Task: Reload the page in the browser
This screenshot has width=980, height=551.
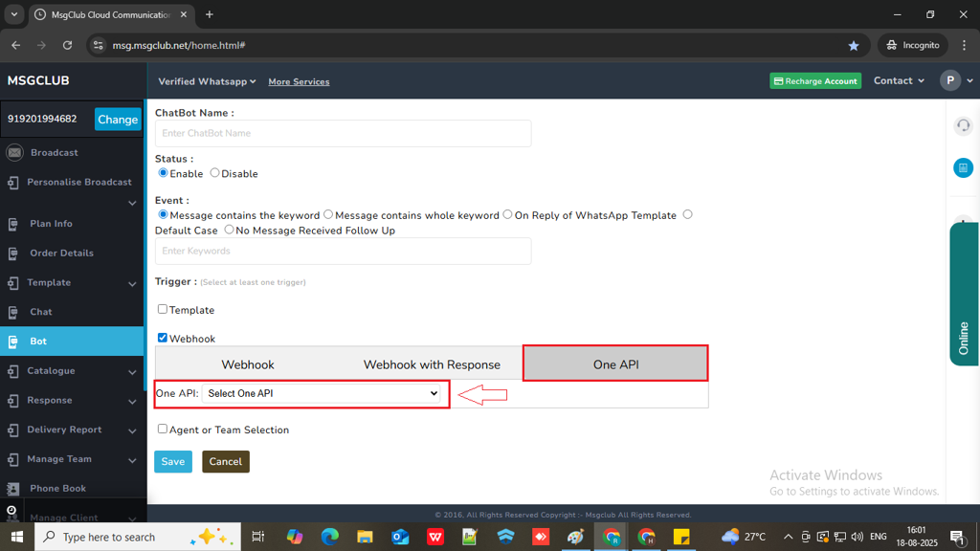Action: tap(68, 45)
